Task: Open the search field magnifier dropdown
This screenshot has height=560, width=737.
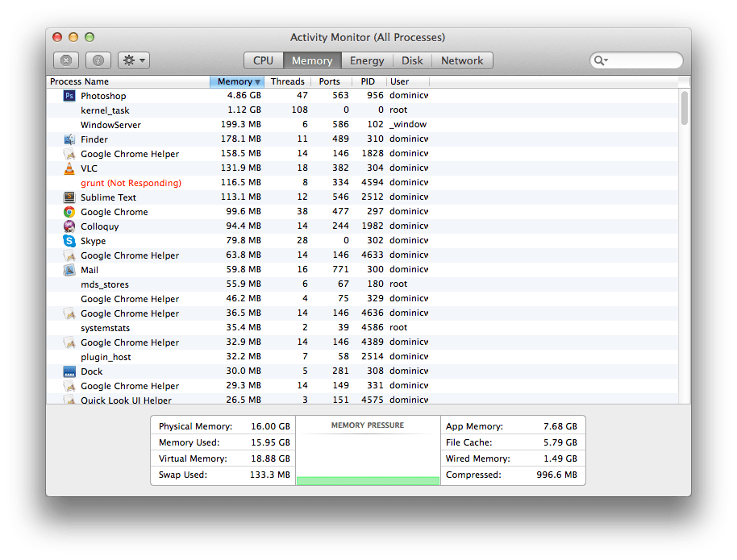Action: 601,60
